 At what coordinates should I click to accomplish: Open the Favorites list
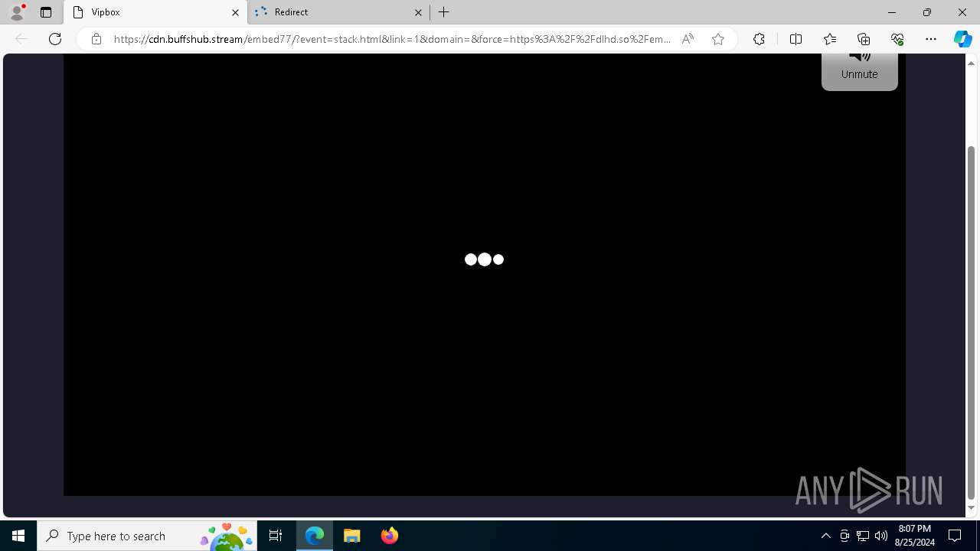pyautogui.click(x=830, y=39)
